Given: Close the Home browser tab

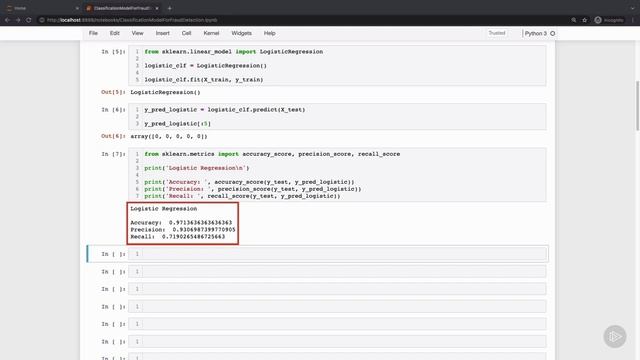Looking at the screenshot, I should pos(77,8).
